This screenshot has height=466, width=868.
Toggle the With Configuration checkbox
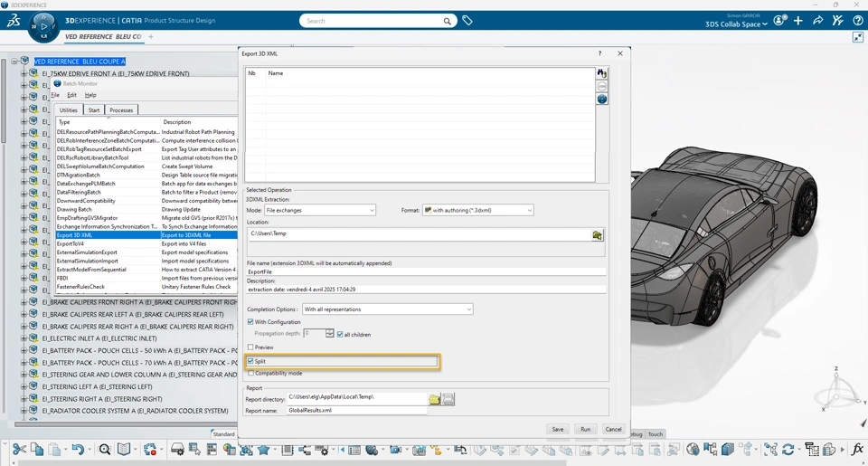251,322
